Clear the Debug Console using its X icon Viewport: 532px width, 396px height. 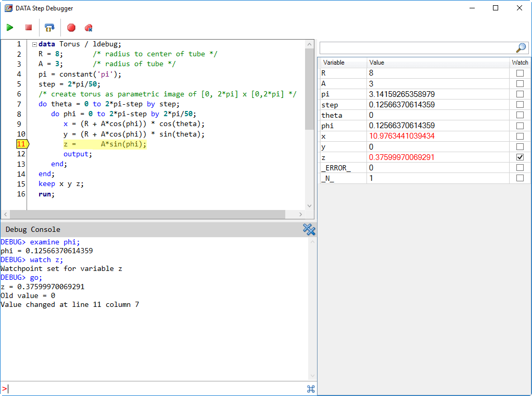309,229
